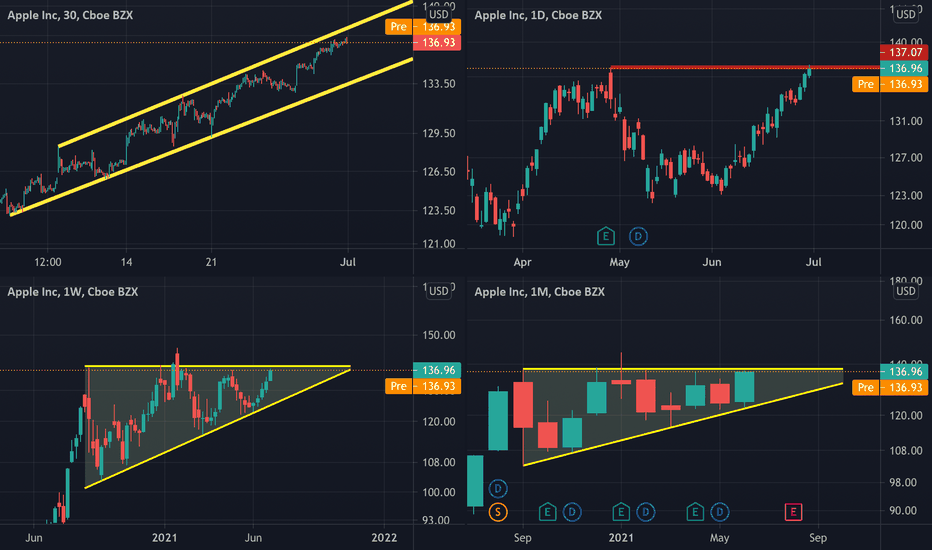The height and width of the screenshot is (550, 932).
Task: Click the 12:00 label on the 30-minute time axis
Action: [48, 262]
